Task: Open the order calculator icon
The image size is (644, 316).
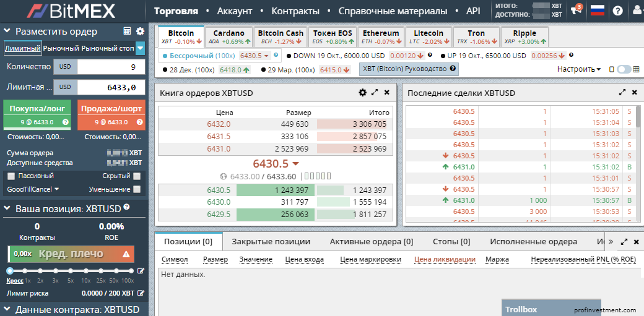Action: pos(128,31)
